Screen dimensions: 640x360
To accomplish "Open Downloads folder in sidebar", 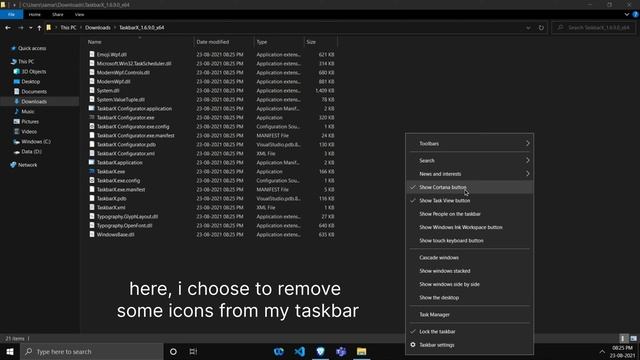I will (34, 102).
